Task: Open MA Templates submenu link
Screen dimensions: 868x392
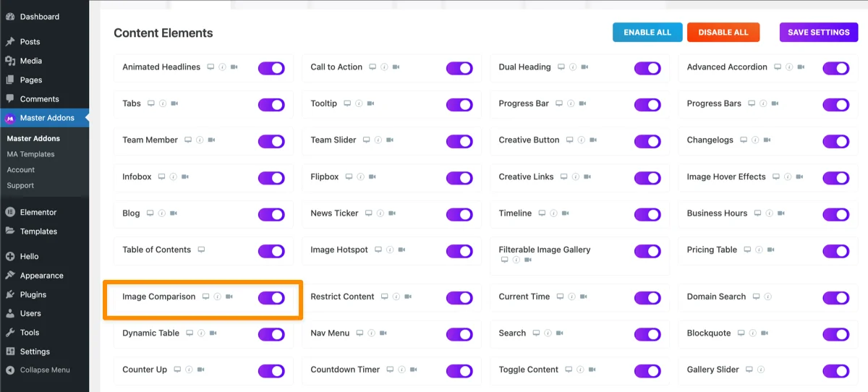Action: [31, 154]
